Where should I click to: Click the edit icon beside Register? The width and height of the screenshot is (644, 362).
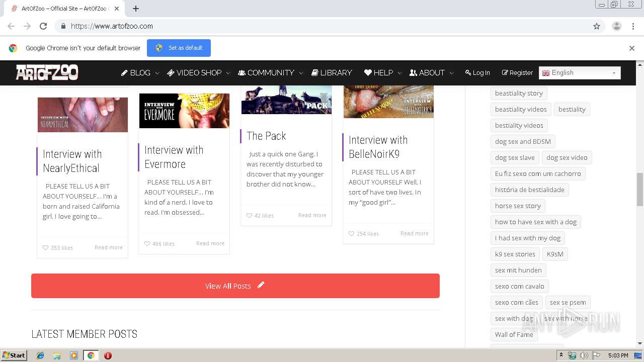coord(505,73)
